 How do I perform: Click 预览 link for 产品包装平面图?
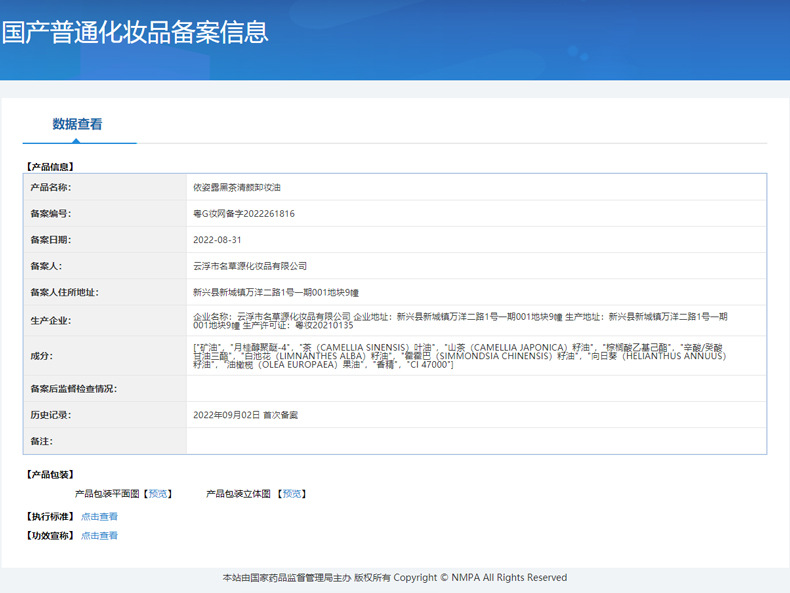(158, 494)
